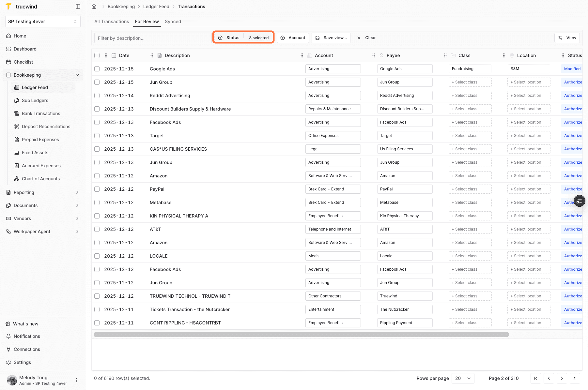Check the Target row checkbox
The width and height of the screenshot is (588, 390).
pyautogui.click(x=97, y=136)
